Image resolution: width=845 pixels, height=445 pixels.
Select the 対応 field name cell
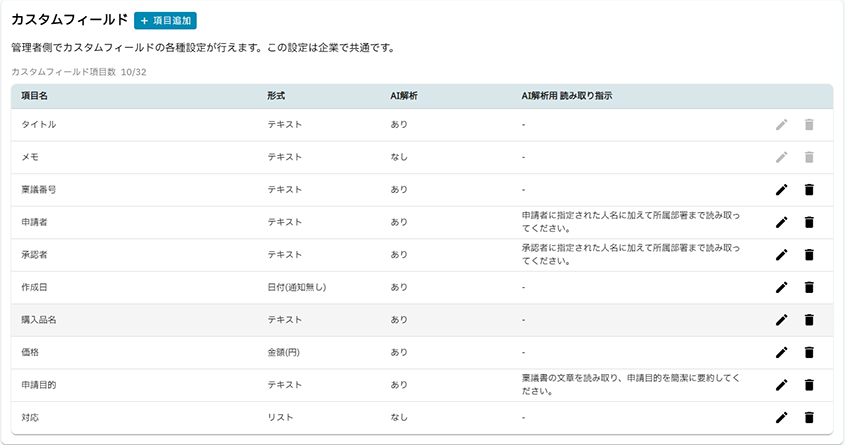coord(30,418)
